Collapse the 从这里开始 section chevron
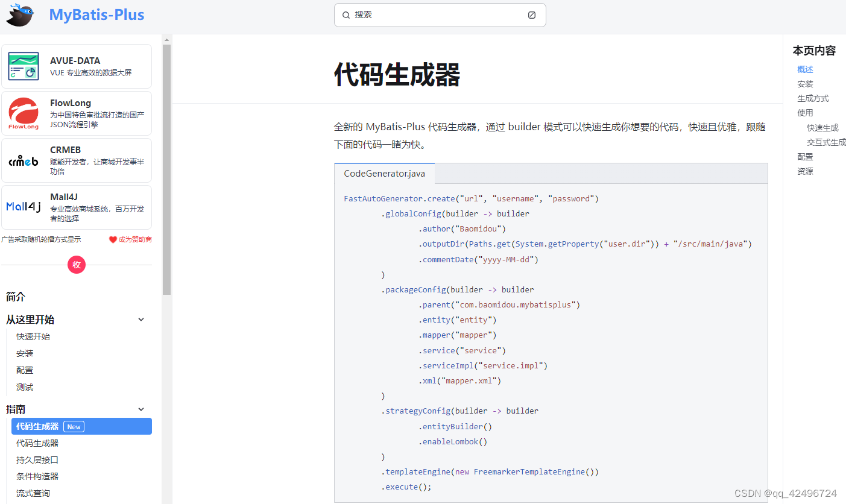Image resolution: width=846 pixels, height=504 pixels. 140,319
